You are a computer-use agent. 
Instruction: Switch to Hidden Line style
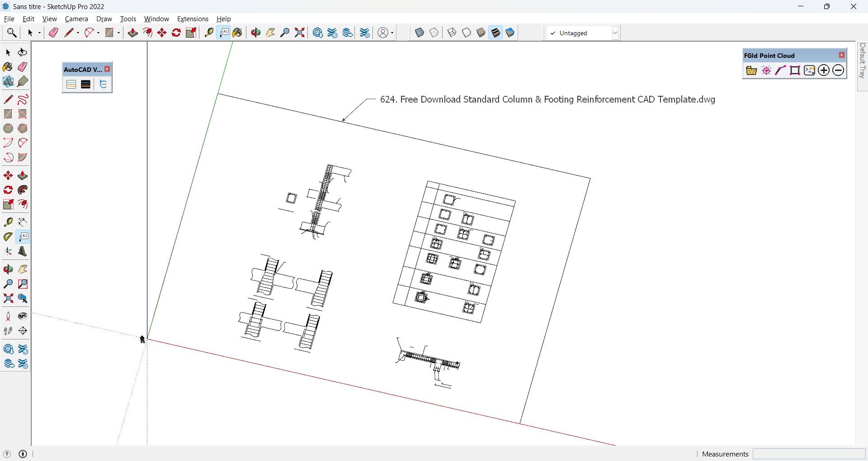click(x=467, y=33)
